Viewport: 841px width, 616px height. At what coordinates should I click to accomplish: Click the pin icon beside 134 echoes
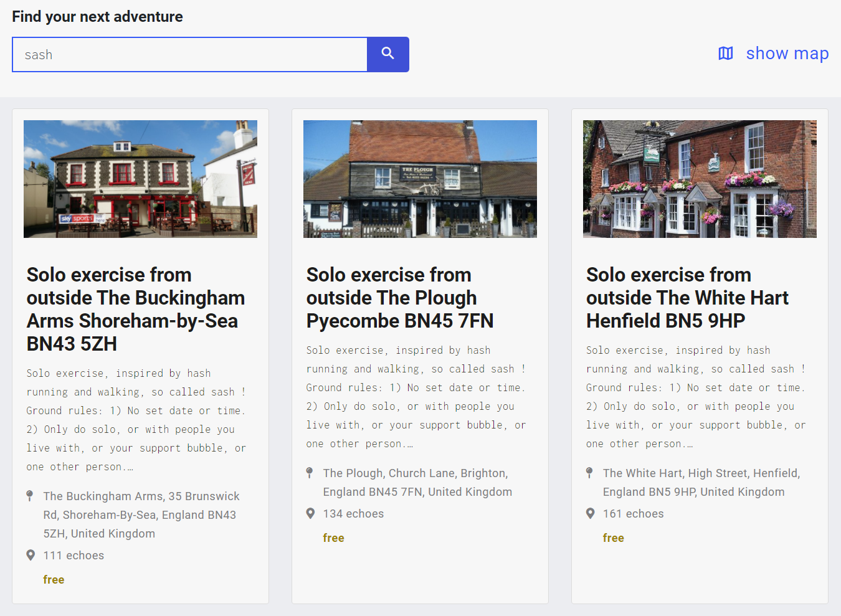click(310, 513)
